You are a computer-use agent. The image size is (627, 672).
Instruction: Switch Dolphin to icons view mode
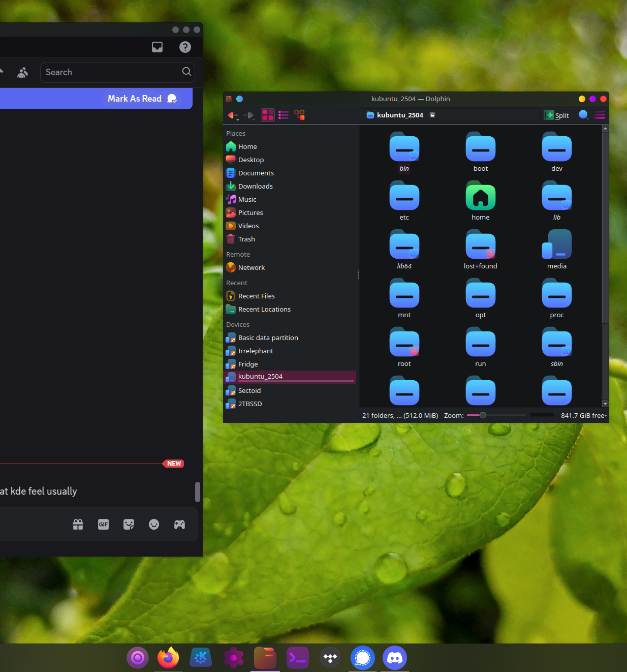(268, 115)
